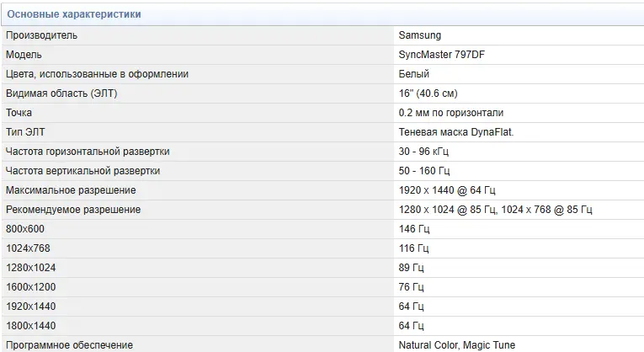Select the 'Производитель' label
This screenshot has height=352, width=644.
point(41,35)
